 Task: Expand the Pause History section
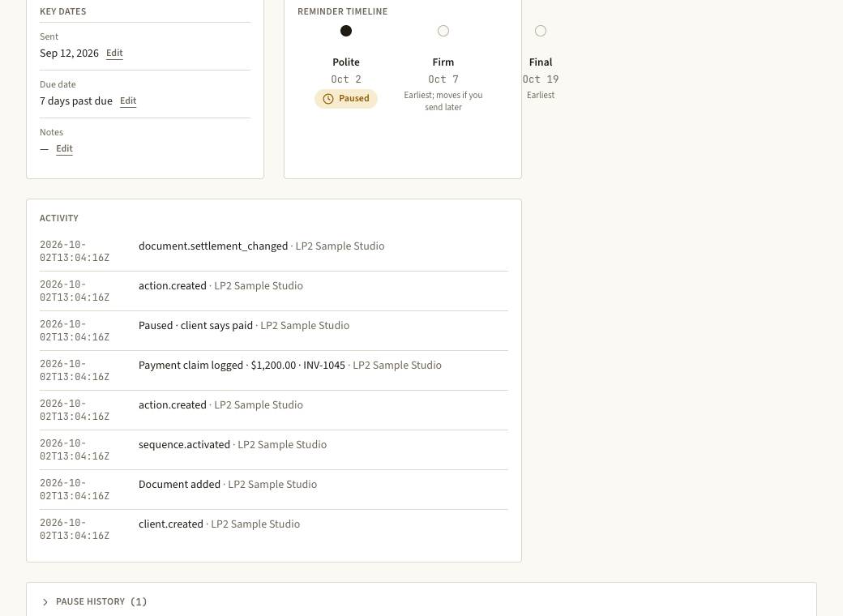pyautogui.click(x=421, y=601)
